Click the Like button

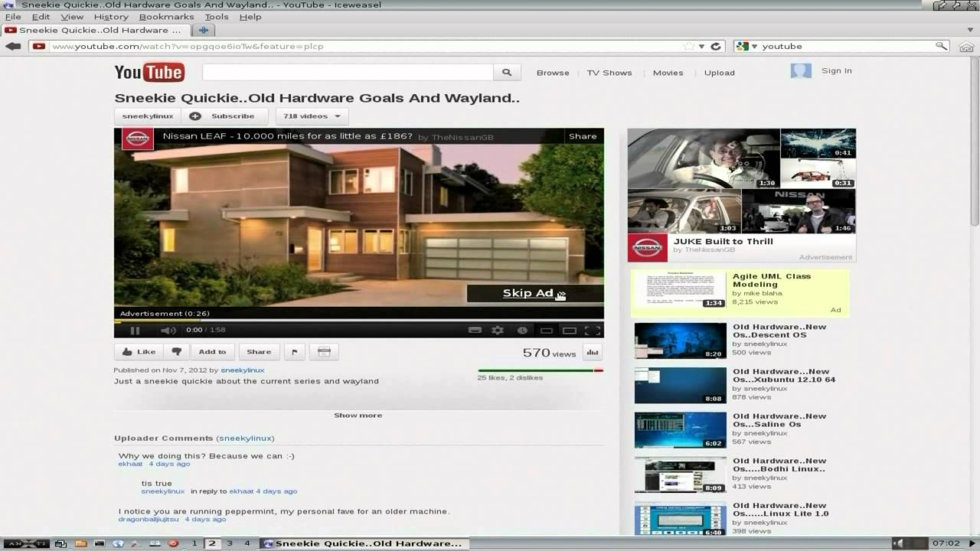[x=139, y=352]
